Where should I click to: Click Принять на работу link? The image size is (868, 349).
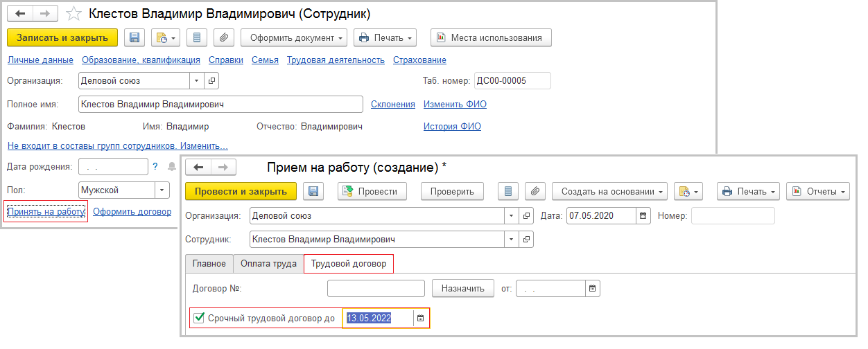[x=46, y=212]
